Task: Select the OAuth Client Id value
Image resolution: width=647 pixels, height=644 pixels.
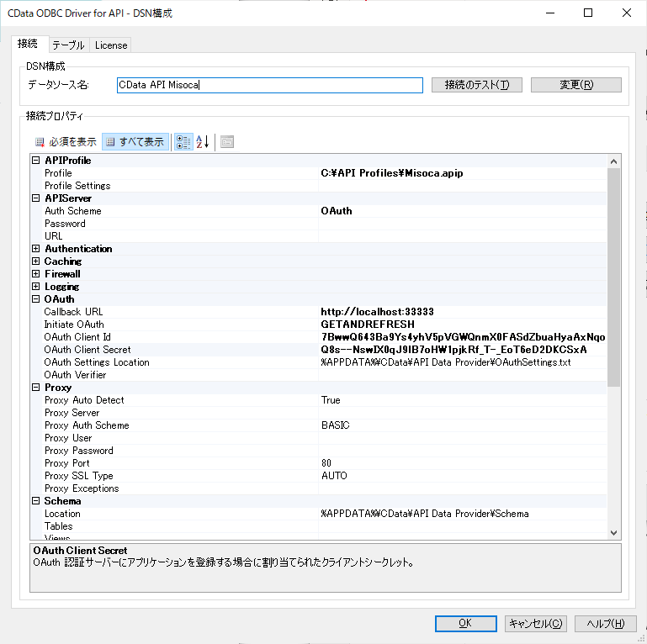Action: click(463, 337)
